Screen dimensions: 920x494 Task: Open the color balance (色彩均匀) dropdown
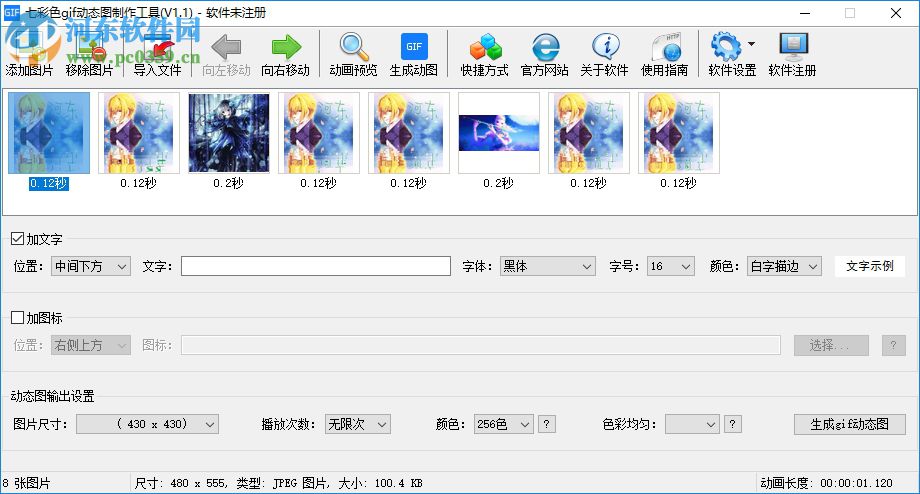tap(692, 424)
